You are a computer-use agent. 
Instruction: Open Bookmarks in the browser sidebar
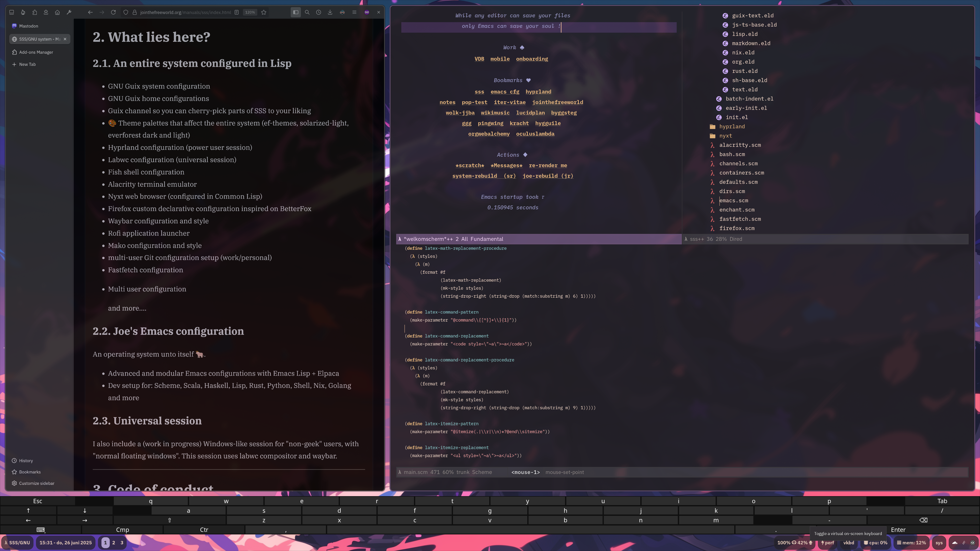[26, 472]
